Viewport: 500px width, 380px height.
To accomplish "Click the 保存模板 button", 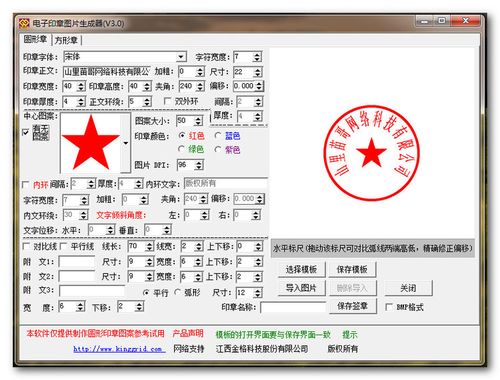I will [x=352, y=269].
